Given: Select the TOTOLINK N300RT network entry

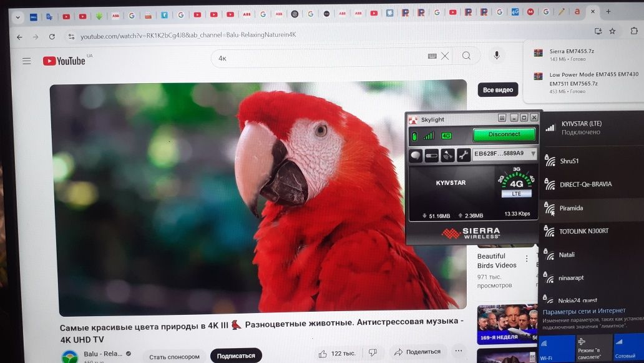Looking at the screenshot, I should click(x=592, y=231).
